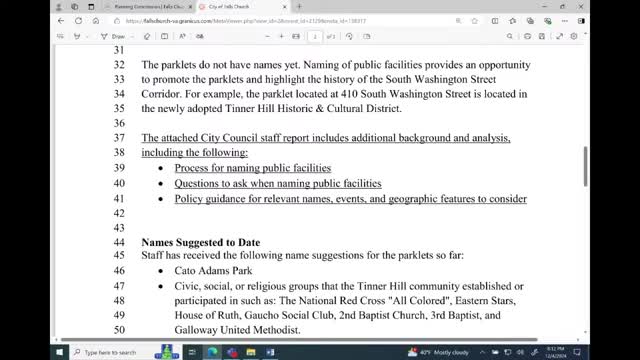Viewport: 640px width, 360px height.
Task: Print the PDF document
Action: pos(527,36)
